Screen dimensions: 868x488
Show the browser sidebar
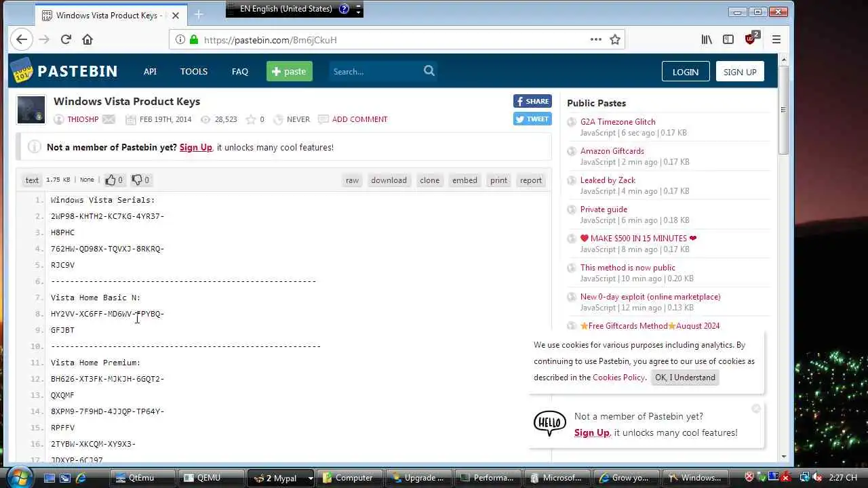(x=728, y=39)
